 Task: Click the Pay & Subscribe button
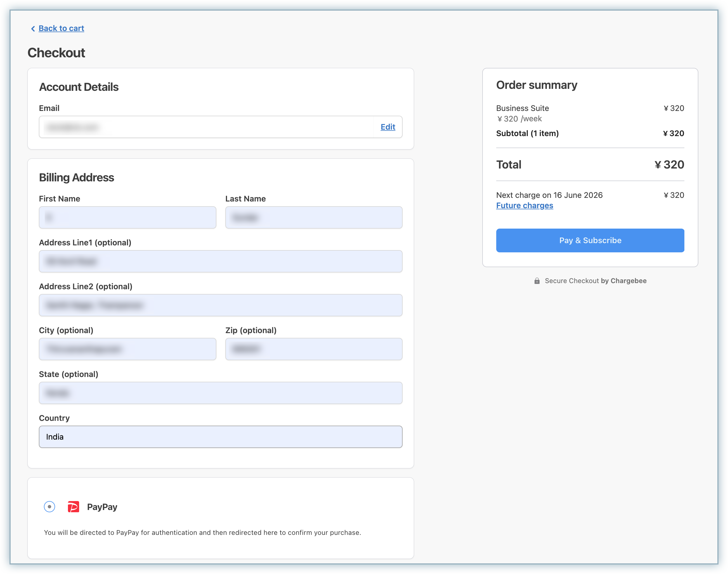(590, 240)
